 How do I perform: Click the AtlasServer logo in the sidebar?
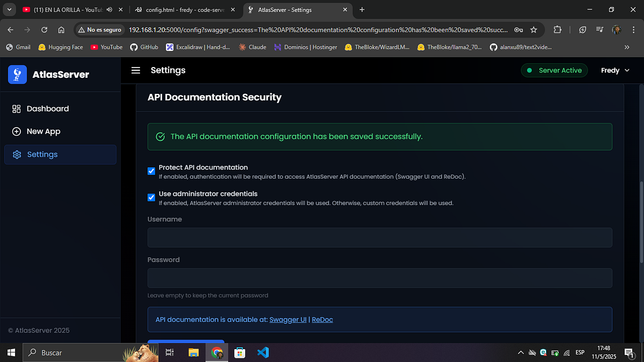pos(17,74)
